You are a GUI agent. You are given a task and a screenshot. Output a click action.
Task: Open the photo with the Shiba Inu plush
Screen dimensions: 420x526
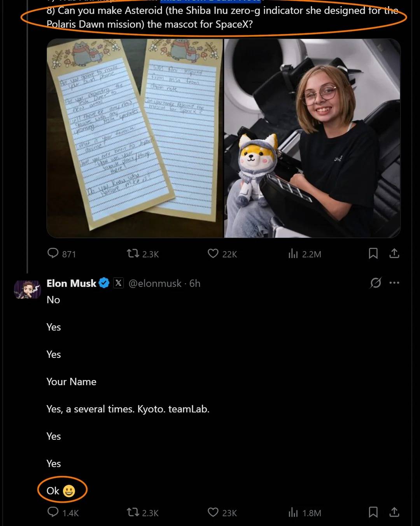[x=312, y=138]
